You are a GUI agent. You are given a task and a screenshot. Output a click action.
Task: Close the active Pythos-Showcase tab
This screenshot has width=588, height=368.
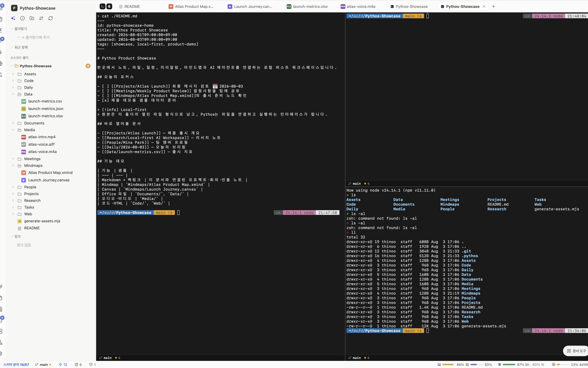point(484,6)
